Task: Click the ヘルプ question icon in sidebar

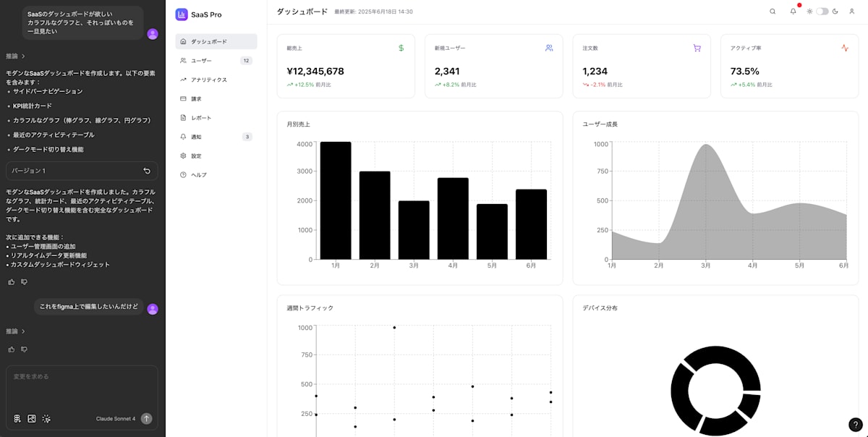Action: coord(183,174)
